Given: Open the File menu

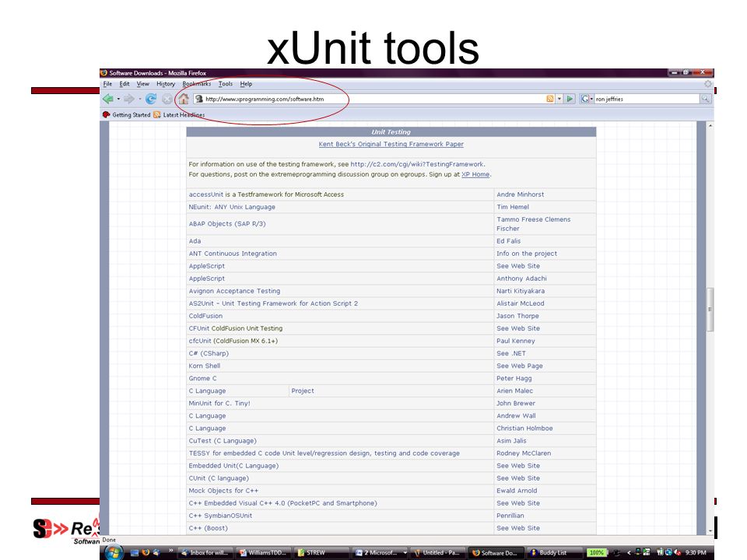Looking at the screenshot, I should 107,84.
